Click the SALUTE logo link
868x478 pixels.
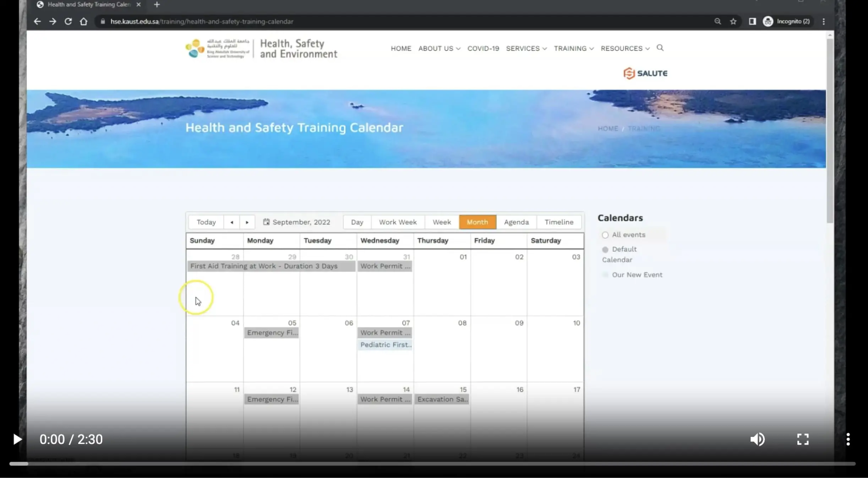coord(645,73)
